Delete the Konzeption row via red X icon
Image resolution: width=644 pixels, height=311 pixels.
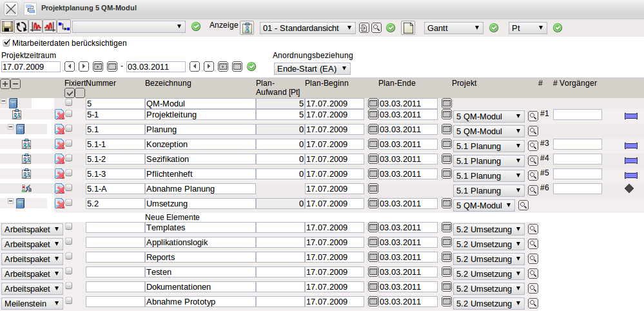(x=59, y=145)
